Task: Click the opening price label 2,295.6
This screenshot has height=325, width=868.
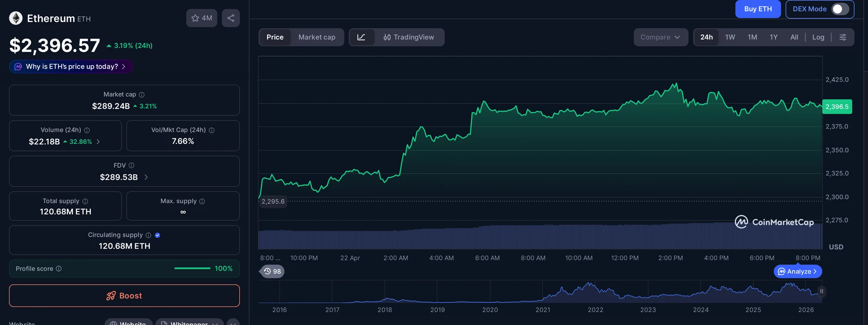Action: pyautogui.click(x=273, y=202)
